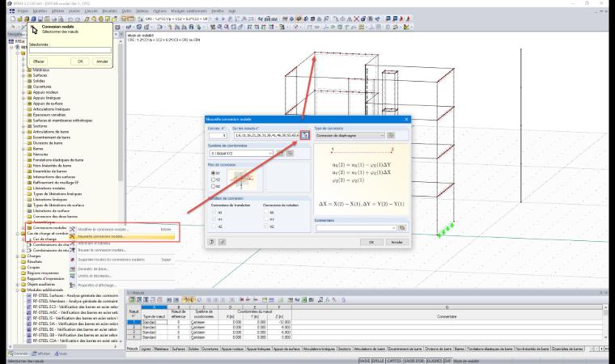Switch to the Matériaux table tab
615x364 pixels.
coord(161,349)
